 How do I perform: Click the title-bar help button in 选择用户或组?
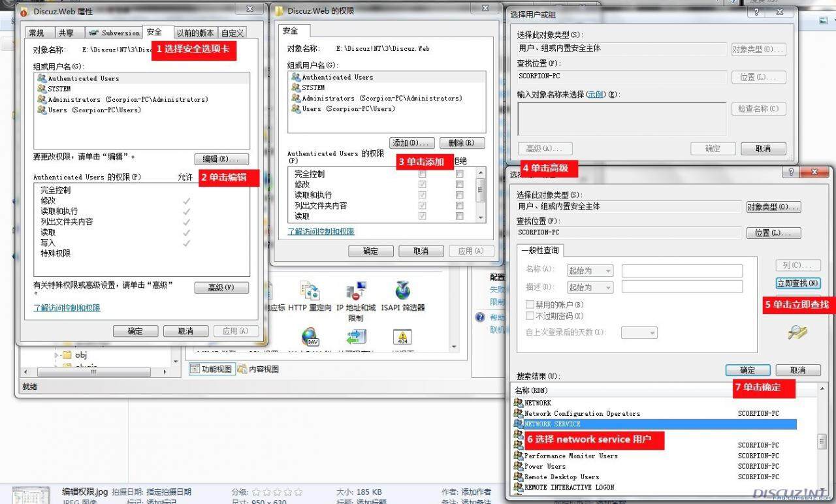point(757,12)
